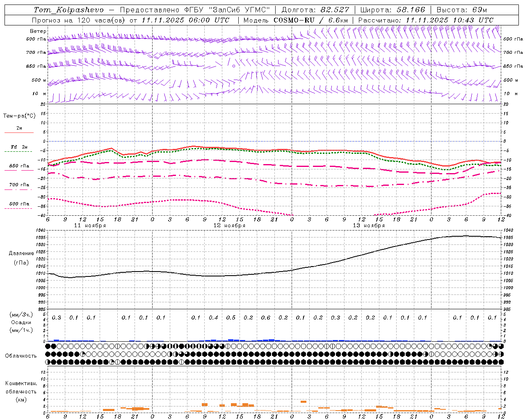Click the Ветер wind panel label

pyautogui.click(x=38, y=31)
